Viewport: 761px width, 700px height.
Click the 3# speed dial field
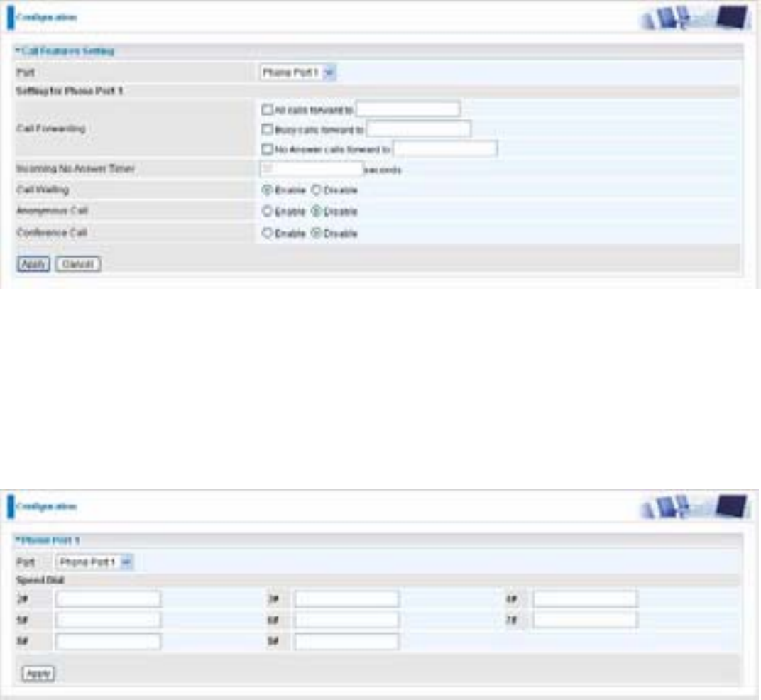click(346, 599)
